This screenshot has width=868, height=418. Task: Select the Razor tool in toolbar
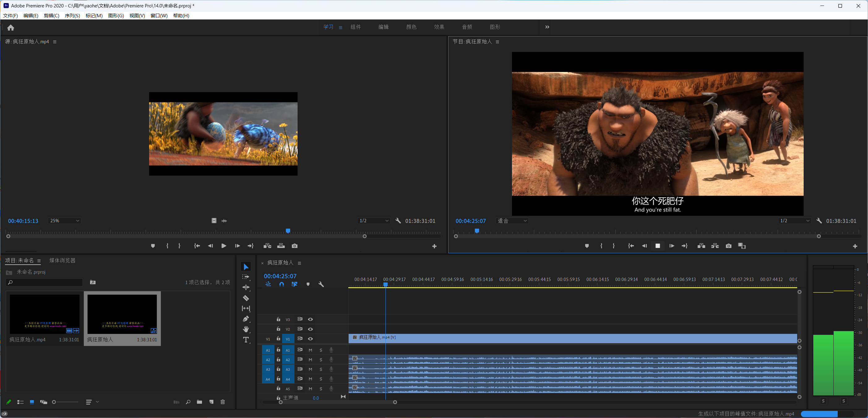[246, 298]
